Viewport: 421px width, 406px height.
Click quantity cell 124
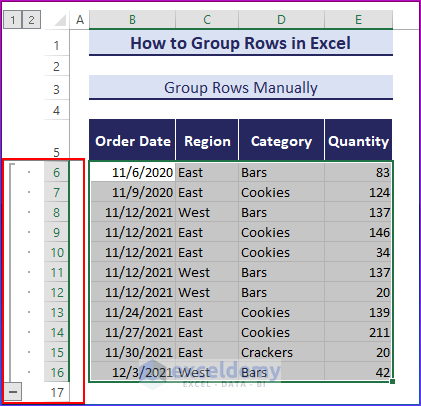click(x=358, y=192)
